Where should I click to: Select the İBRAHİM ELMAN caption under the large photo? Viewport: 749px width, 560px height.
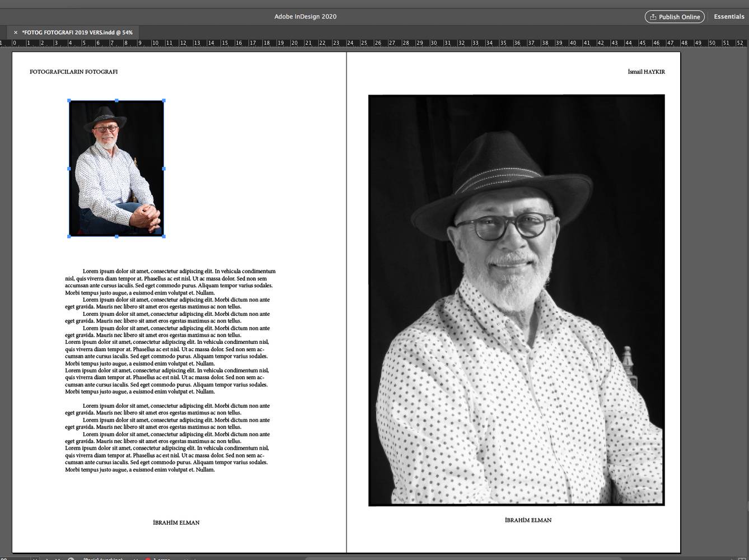[x=528, y=520]
